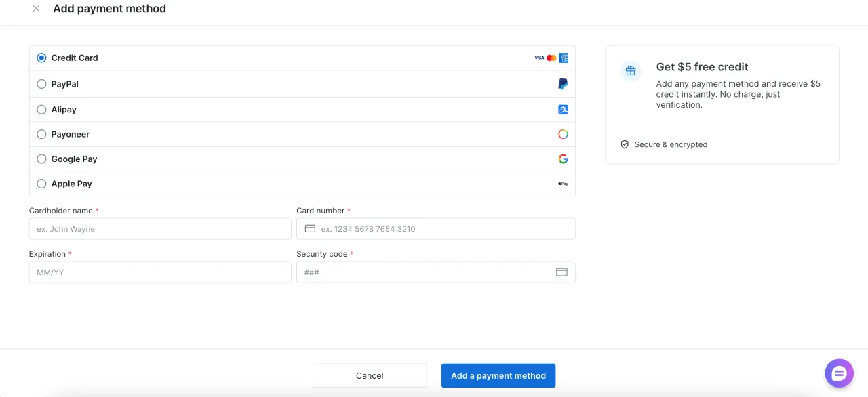Click the Visa and Mastercard card logos
The width and height of the screenshot is (868, 397).
(545, 58)
